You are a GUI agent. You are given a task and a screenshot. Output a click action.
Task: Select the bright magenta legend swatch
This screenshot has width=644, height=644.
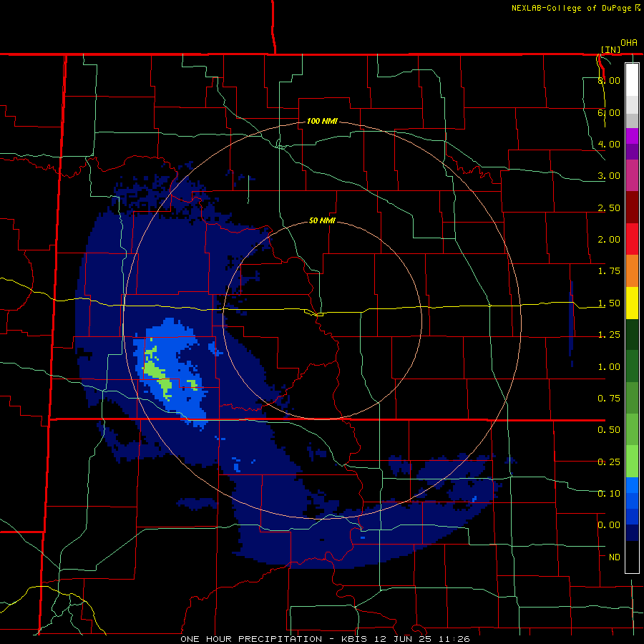pos(632,136)
